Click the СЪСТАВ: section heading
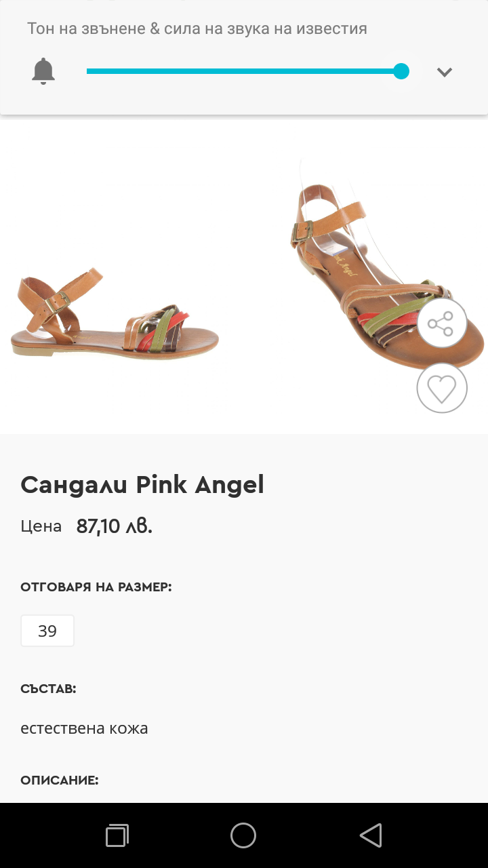The width and height of the screenshot is (488, 868). [48, 689]
